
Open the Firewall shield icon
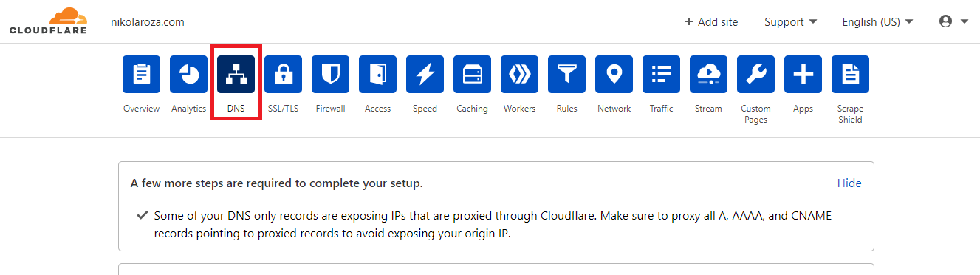point(330,74)
